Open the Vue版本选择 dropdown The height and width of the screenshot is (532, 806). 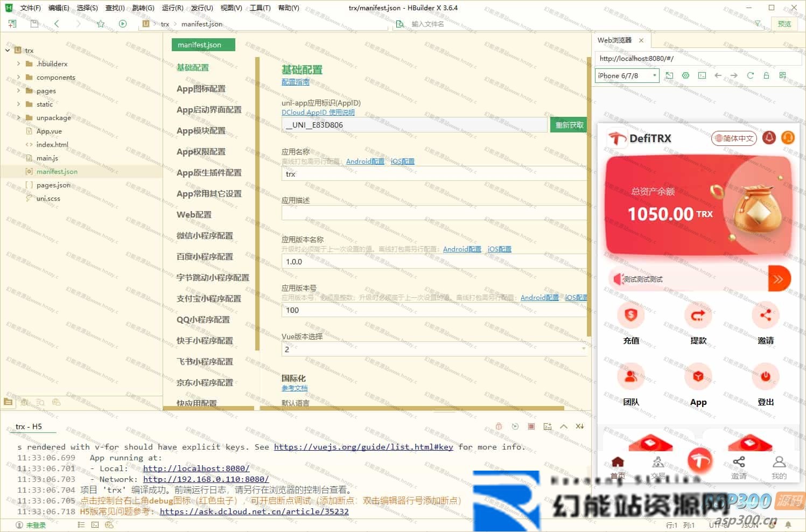[433, 349]
